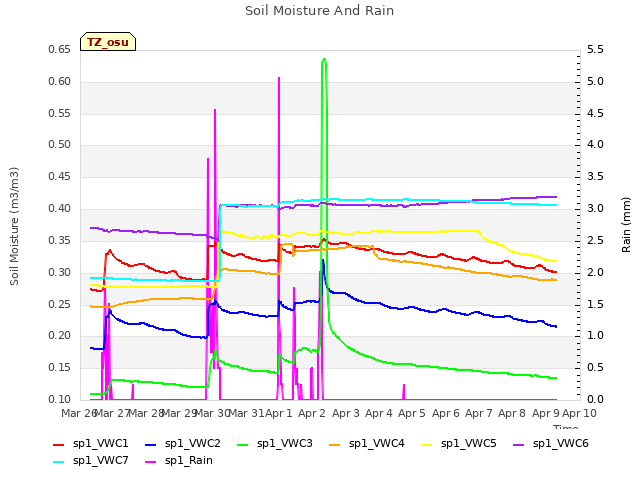The height and width of the screenshot is (480, 640).
Task: Click the Soil Moisture (m3/m3) axis label
Action: tap(14, 226)
